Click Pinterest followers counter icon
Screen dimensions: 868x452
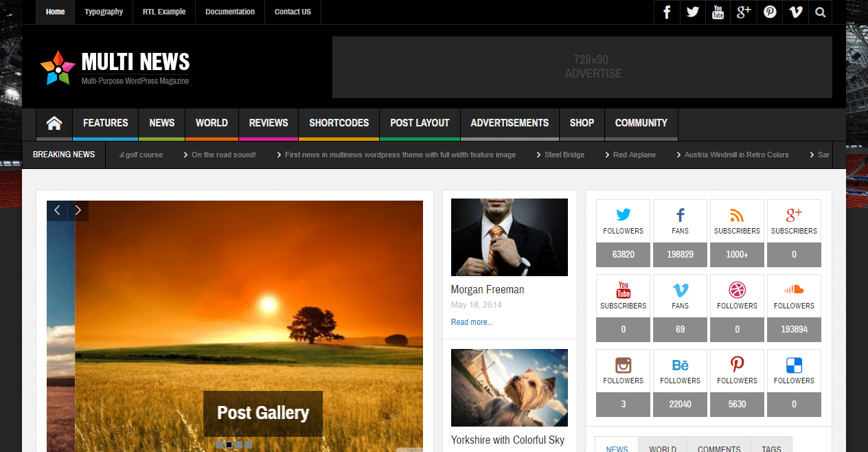coord(737,365)
